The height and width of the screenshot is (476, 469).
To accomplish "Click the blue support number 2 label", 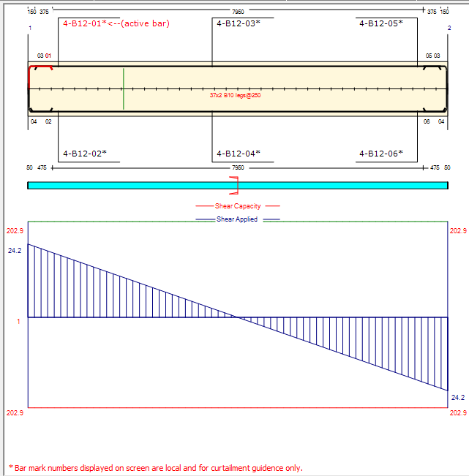I will 449,28.
